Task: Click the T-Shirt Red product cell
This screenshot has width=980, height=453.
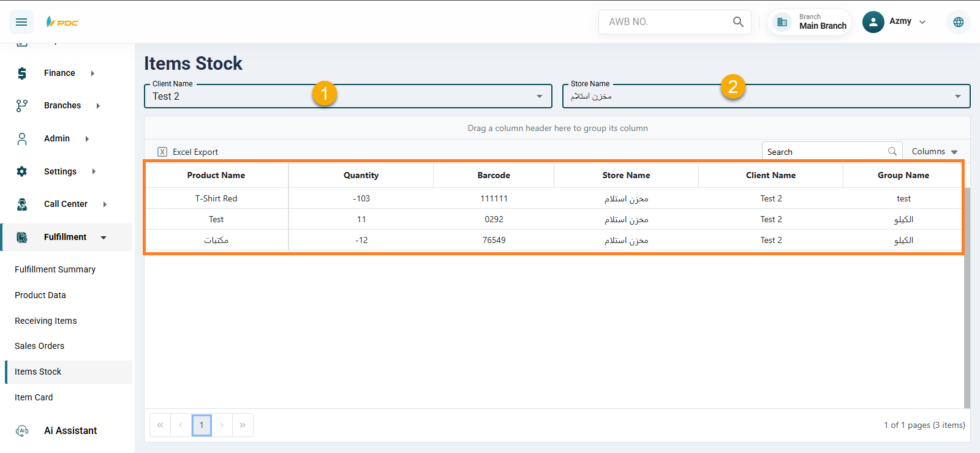Action: click(x=216, y=198)
